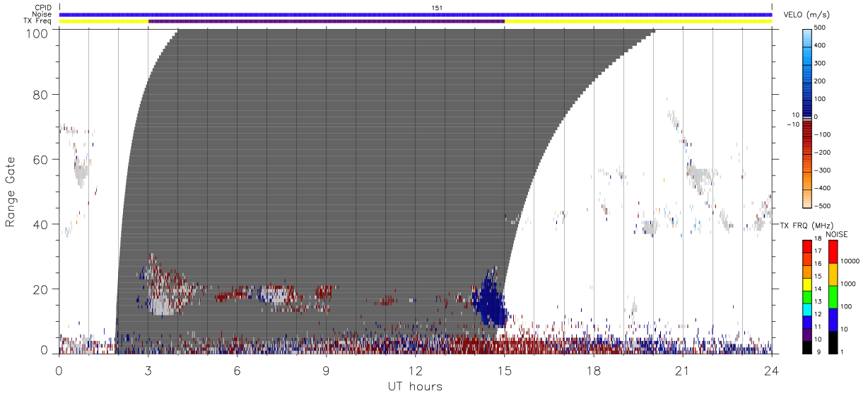868x401 pixels.
Task: Click the 3 tick label on UT axis
Action: 148,371
